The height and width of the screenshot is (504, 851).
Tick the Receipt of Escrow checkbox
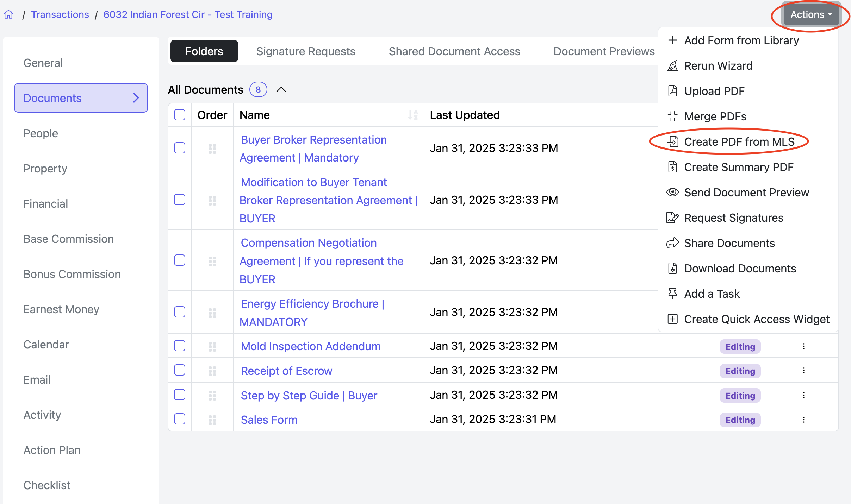coord(180,370)
